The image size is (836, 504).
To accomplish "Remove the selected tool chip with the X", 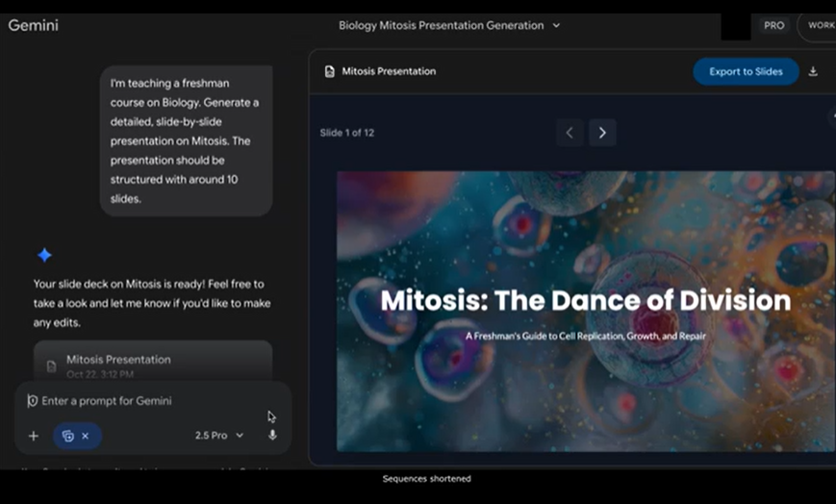I will pos(86,436).
